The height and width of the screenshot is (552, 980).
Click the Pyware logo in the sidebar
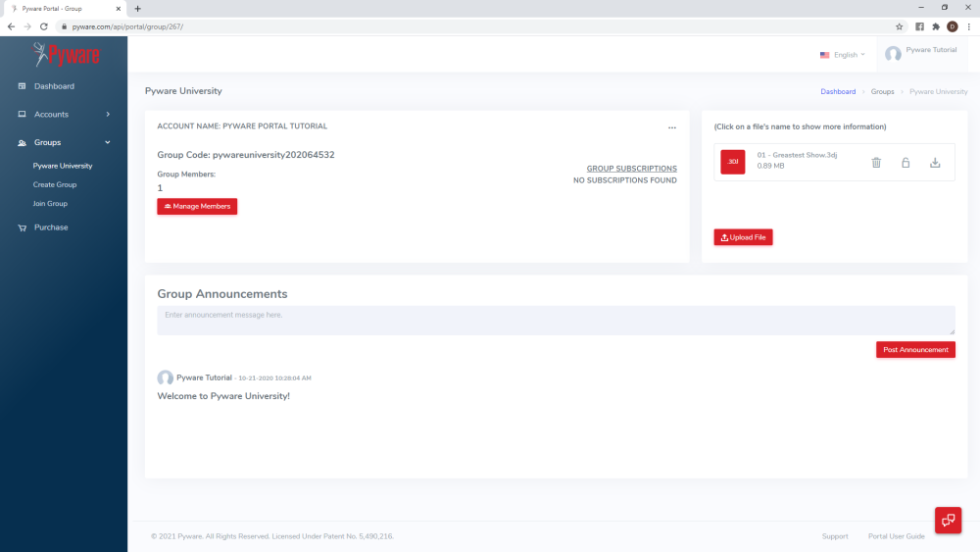coord(67,55)
